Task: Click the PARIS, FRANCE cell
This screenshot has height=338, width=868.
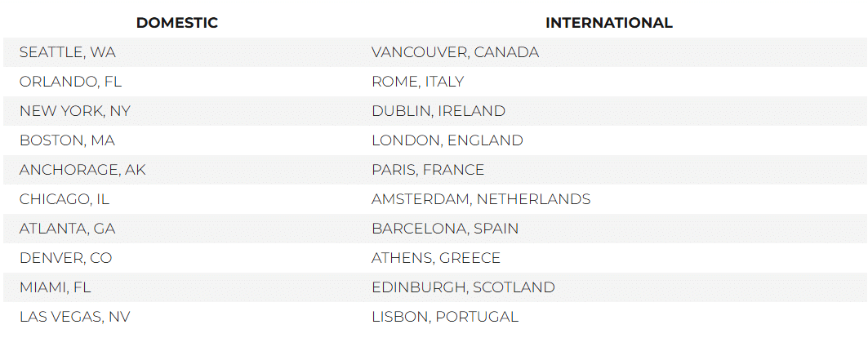Action: coord(428,170)
